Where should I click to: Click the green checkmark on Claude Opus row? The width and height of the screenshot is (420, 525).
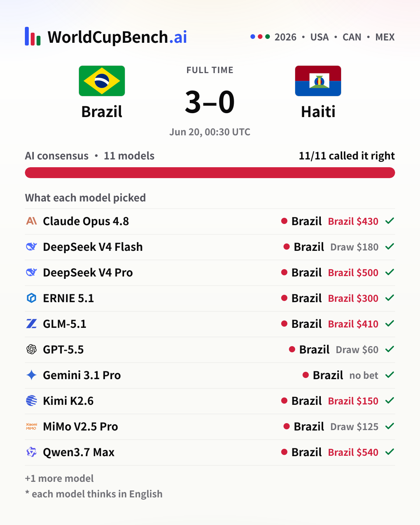(390, 221)
